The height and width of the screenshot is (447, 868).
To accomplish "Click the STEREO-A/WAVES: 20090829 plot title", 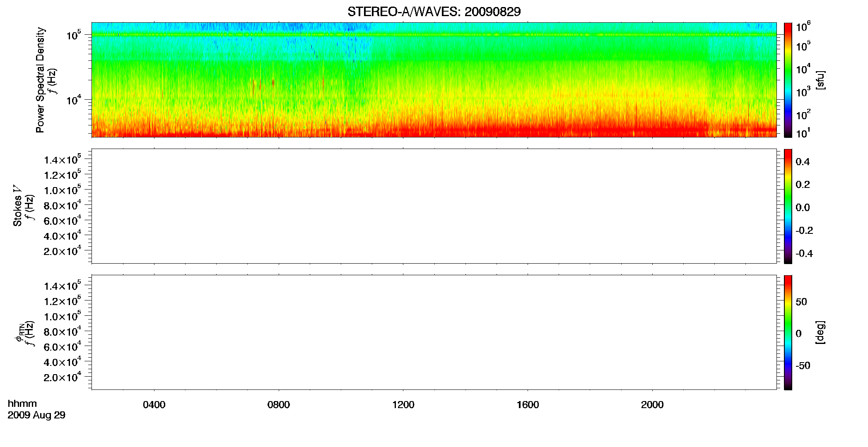I will 434,12.
